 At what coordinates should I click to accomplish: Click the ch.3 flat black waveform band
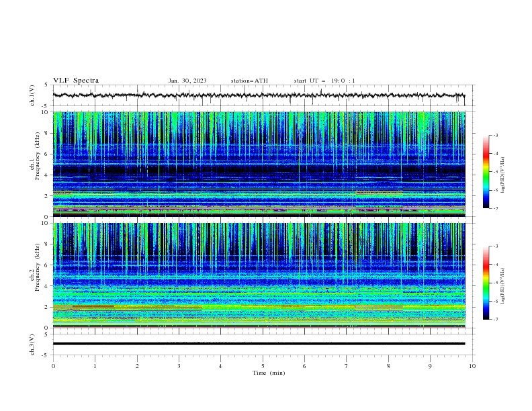click(259, 344)
